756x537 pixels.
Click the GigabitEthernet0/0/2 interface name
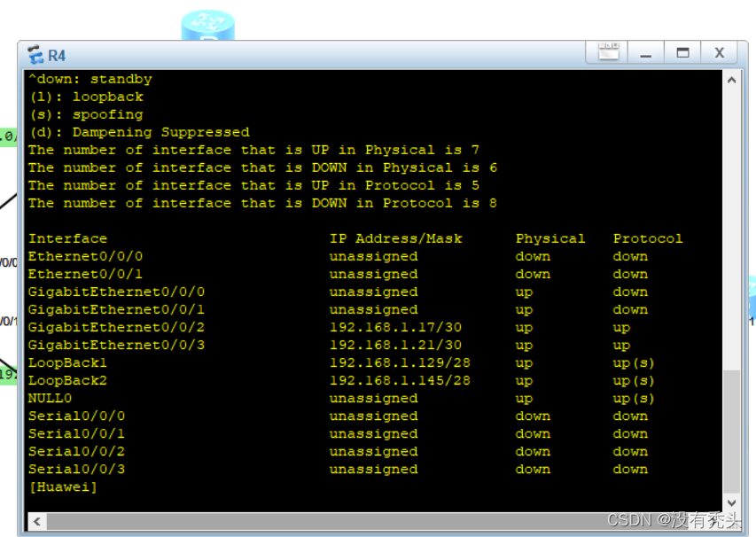point(116,327)
